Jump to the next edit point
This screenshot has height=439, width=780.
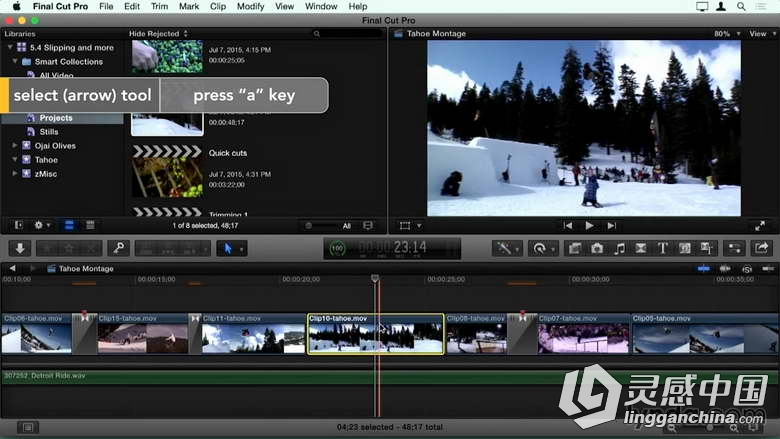611,226
